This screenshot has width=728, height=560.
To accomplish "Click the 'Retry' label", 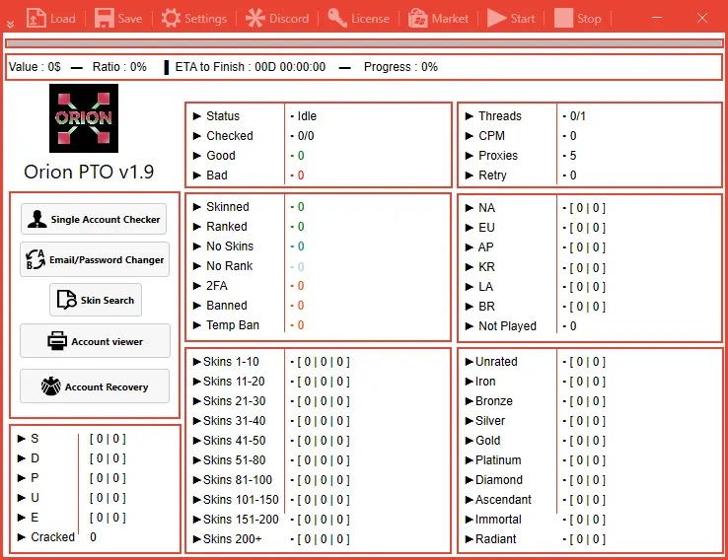I will click(x=492, y=175).
